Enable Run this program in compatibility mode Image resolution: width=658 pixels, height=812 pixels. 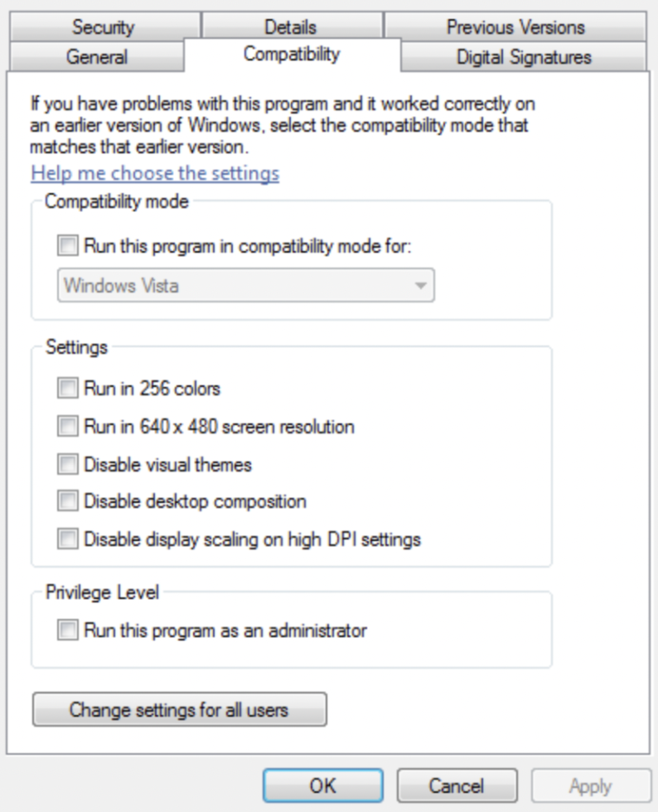[68, 246]
